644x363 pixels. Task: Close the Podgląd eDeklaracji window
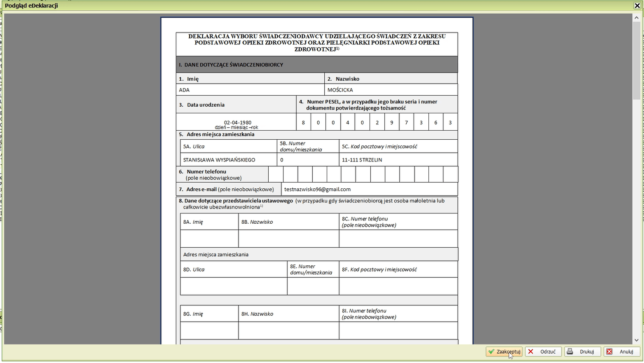637,5
